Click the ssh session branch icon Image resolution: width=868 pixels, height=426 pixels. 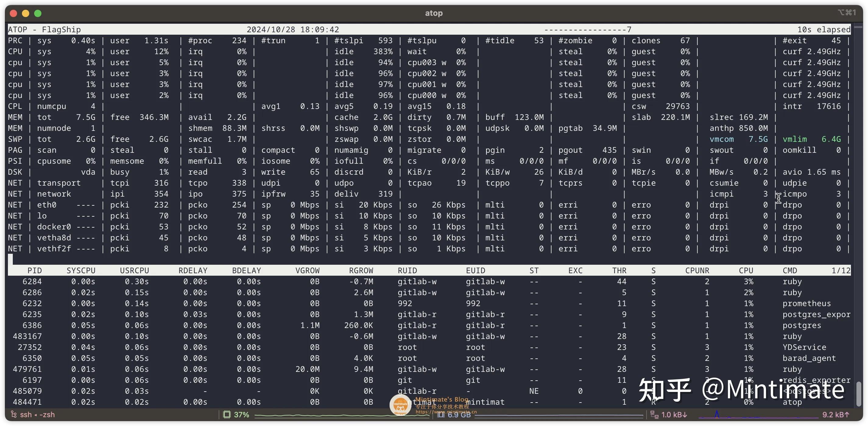coord(13,414)
